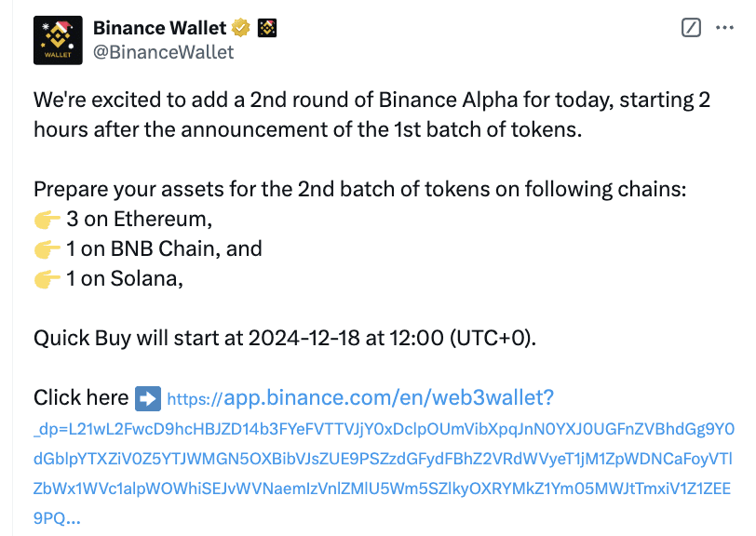The image size is (756, 536).
Task: Open the Binance Wallet display name
Action: [x=159, y=28]
